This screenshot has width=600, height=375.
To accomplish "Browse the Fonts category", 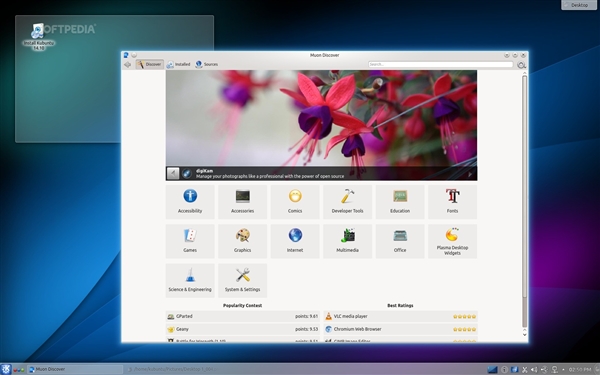I will click(452, 202).
